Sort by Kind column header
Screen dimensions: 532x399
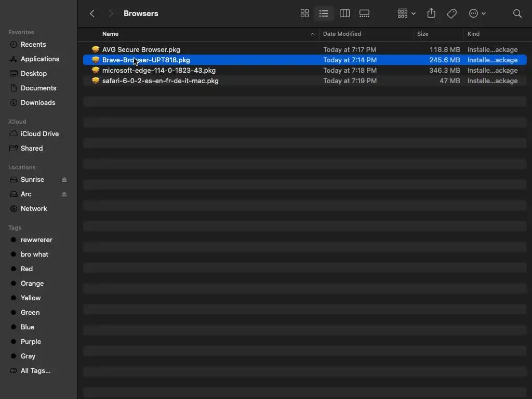[473, 34]
